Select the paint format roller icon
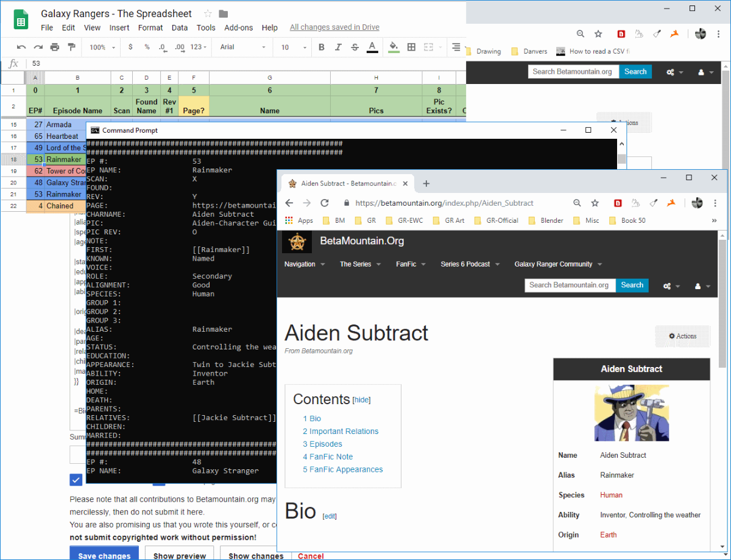The width and height of the screenshot is (731, 560). (x=71, y=47)
